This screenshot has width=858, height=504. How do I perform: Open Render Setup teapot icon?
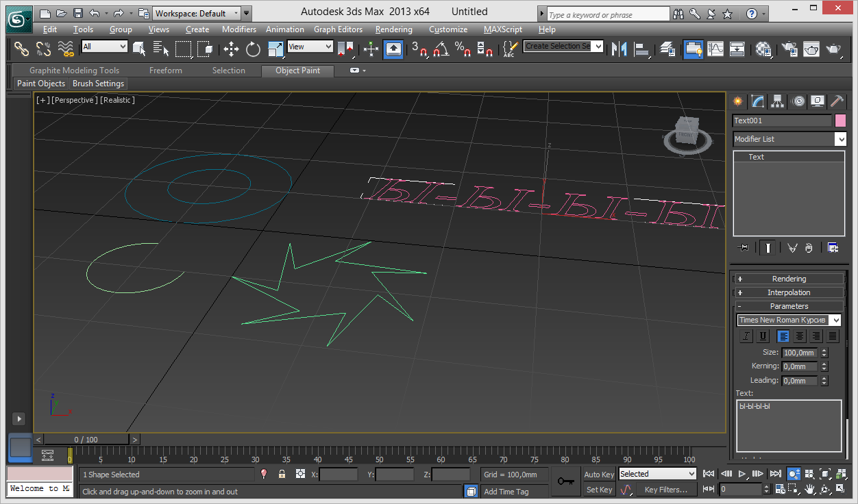click(x=790, y=49)
